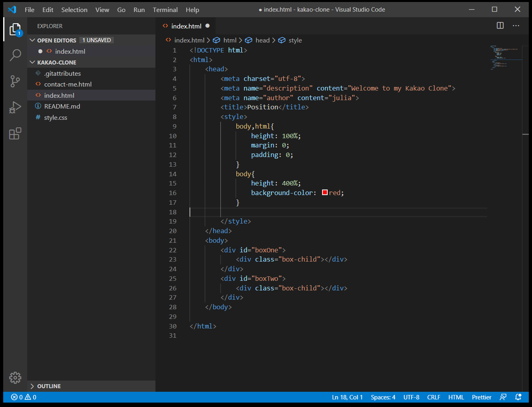This screenshot has width=532, height=407.
Task: Click the code minimap preview
Action: (506, 58)
